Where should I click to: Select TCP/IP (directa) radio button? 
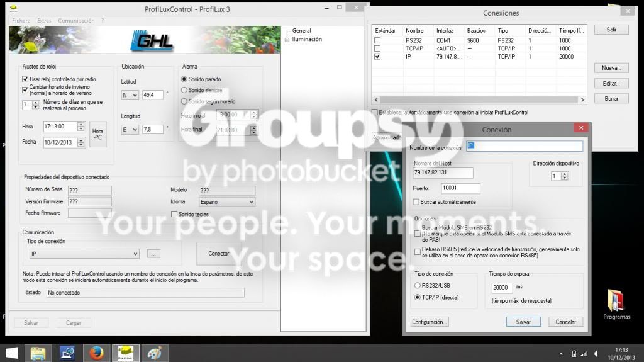[x=418, y=297]
